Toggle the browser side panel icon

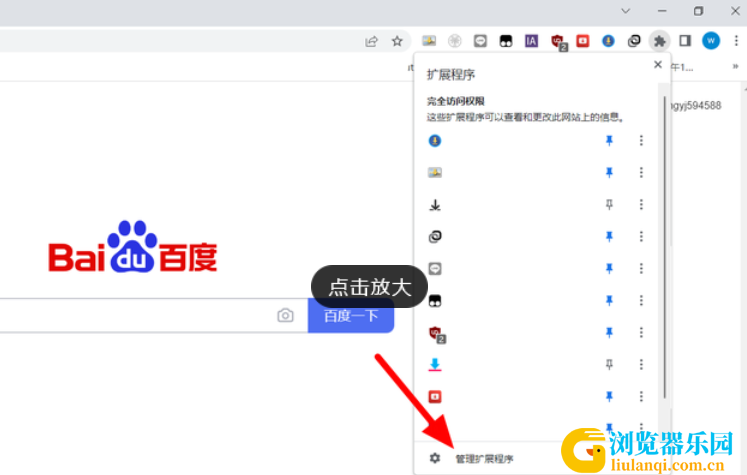685,41
